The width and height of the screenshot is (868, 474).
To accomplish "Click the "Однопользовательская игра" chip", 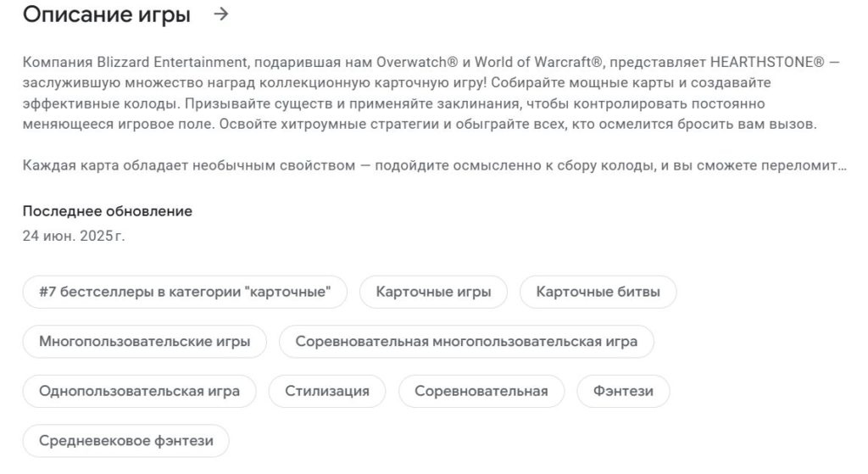I will pyautogui.click(x=140, y=392).
